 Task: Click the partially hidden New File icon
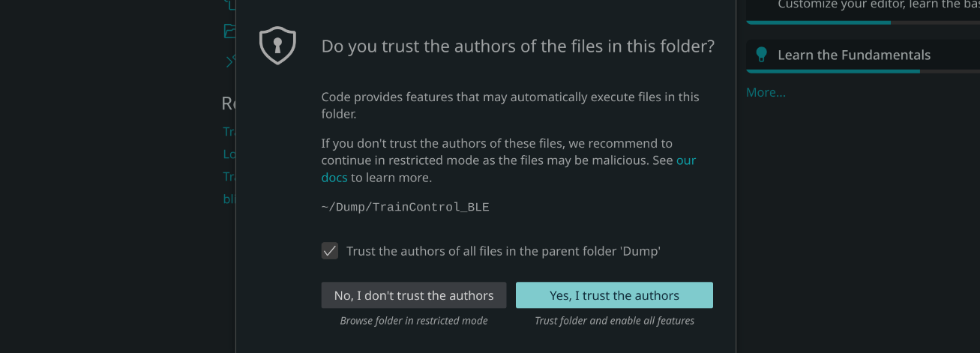coord(229,4)
